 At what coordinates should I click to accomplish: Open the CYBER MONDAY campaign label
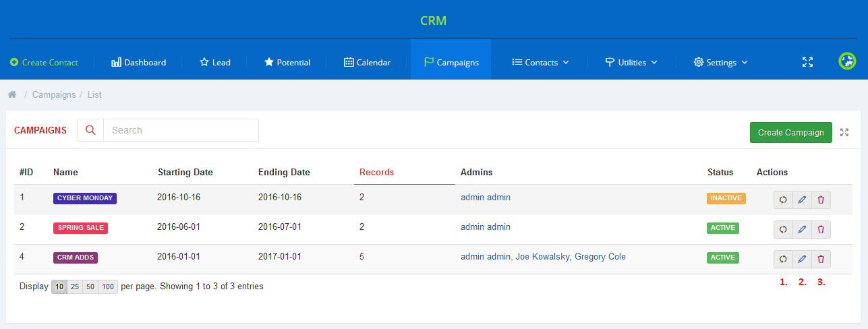[85, 198]
